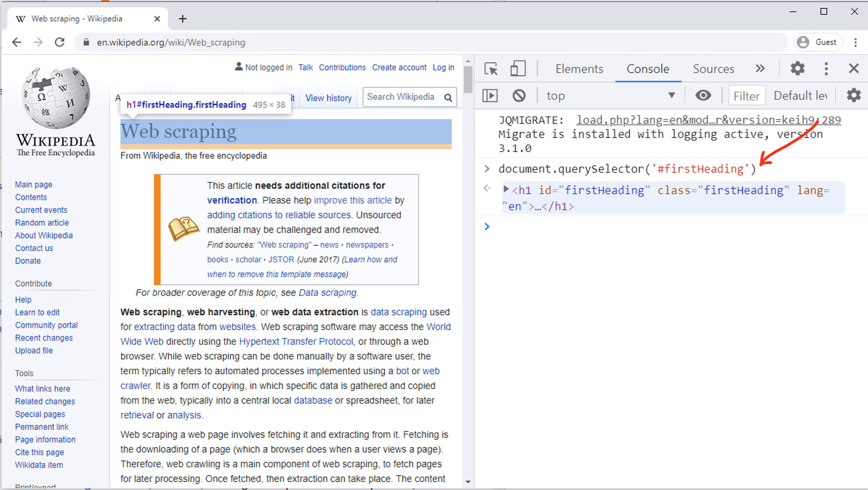Click the more panels chevron icon
This screenshot has height=490, width=868.
(761, 68)
